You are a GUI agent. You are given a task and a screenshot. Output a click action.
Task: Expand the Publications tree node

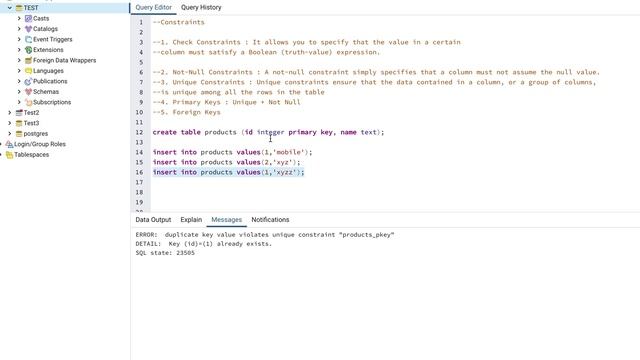tap(19, 81)
